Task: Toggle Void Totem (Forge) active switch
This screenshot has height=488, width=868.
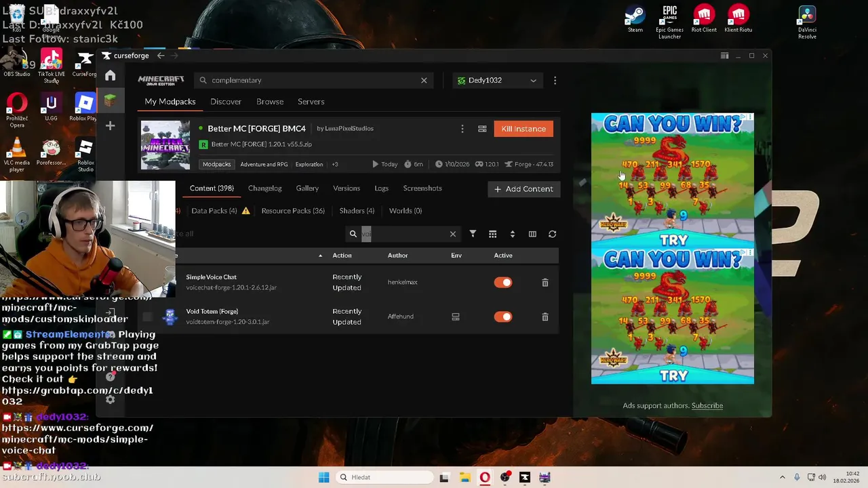Action: pyautogui.click(x=503, y=317)
